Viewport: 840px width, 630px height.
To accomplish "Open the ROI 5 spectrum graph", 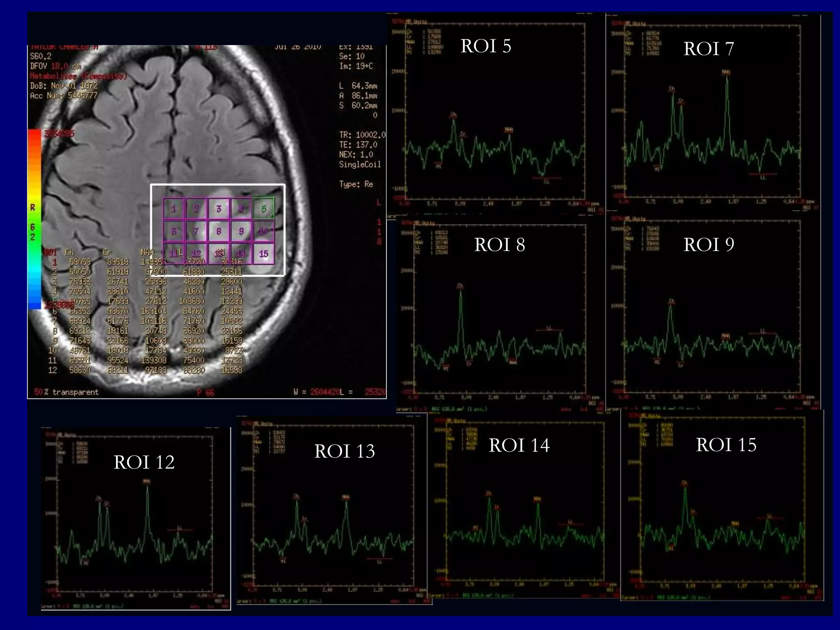I will (495, 111).
